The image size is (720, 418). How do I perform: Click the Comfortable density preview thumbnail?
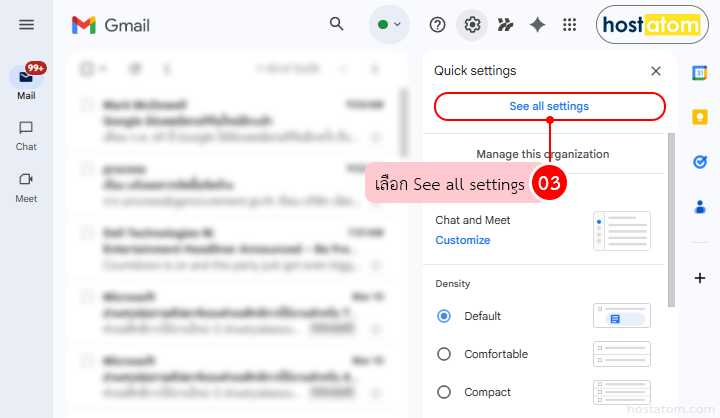[x=622, y=354]
